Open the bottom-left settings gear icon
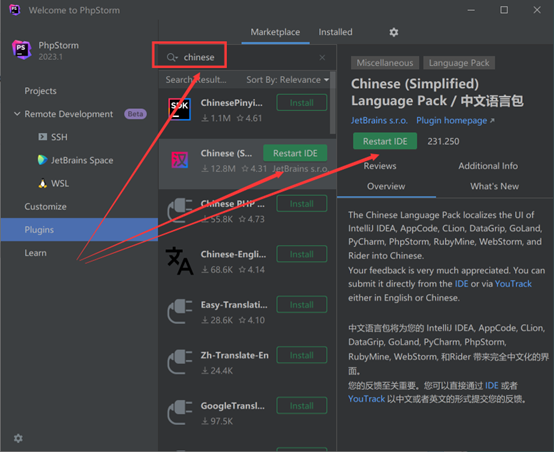 click(18, 438)
